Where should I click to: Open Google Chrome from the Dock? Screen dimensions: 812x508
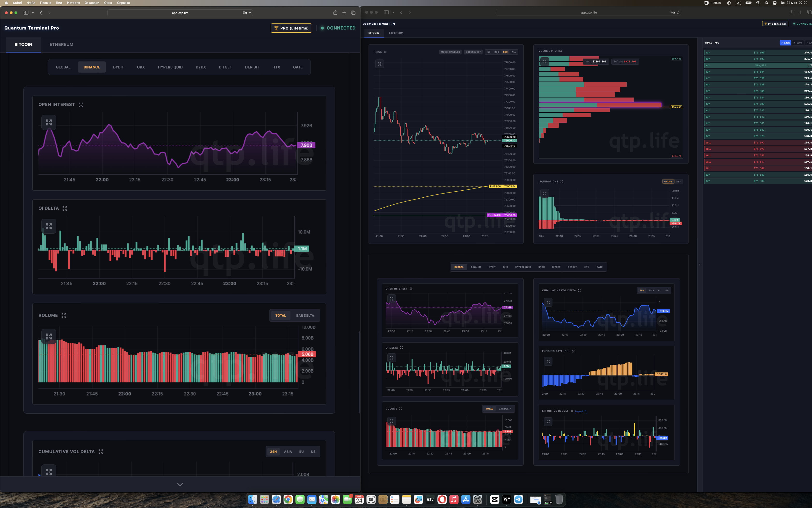tap(288, 500)
